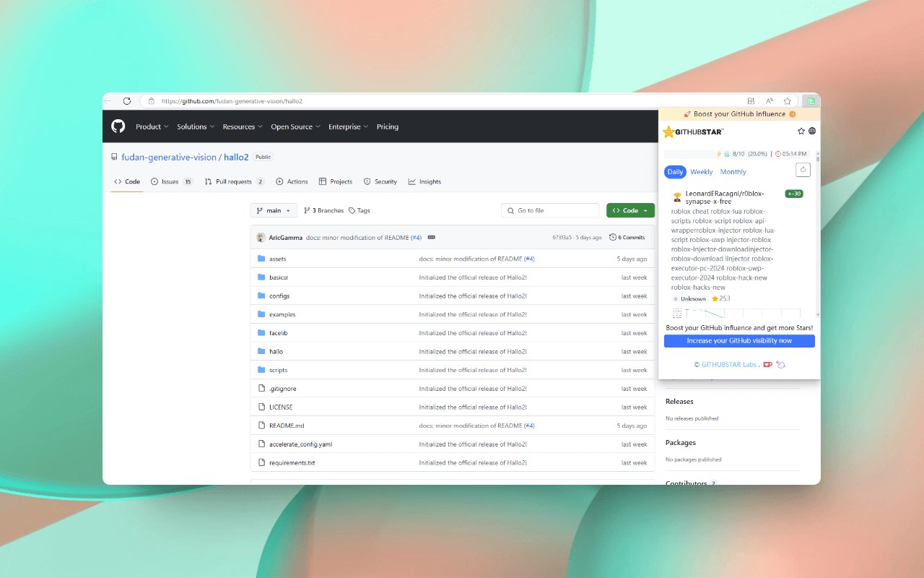This screenshot has width=924, height=578.
Task: Click the assets folder icon
Action: tap(262, 259)
